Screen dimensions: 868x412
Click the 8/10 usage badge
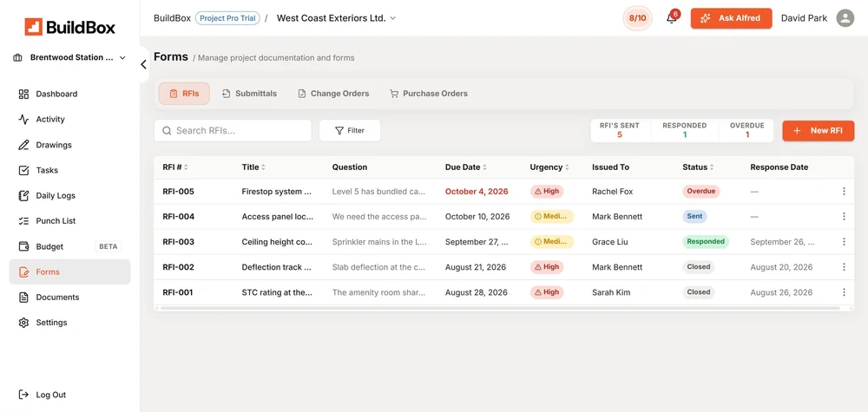[637, 18]
